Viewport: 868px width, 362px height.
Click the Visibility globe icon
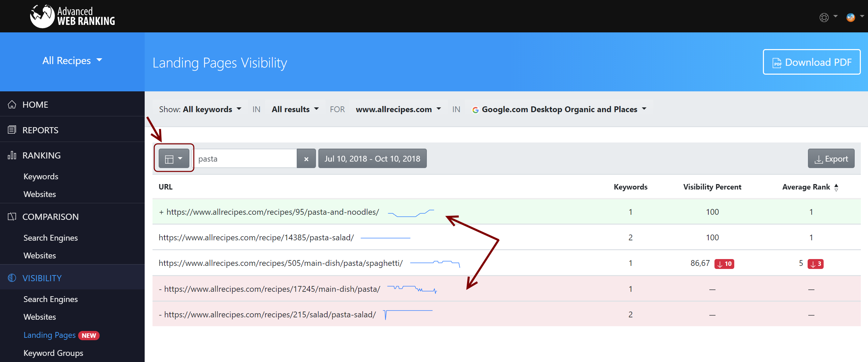12,278
